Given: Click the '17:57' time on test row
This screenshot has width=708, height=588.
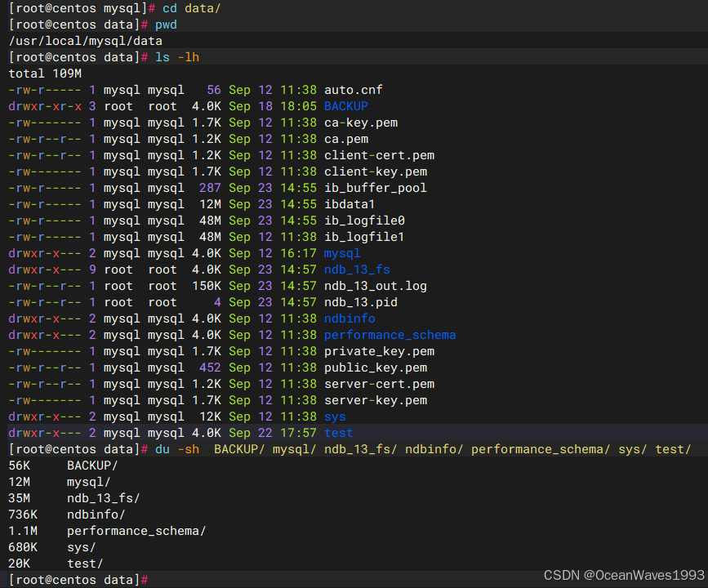Looking at the screenshot, I should tap(298, 433).
